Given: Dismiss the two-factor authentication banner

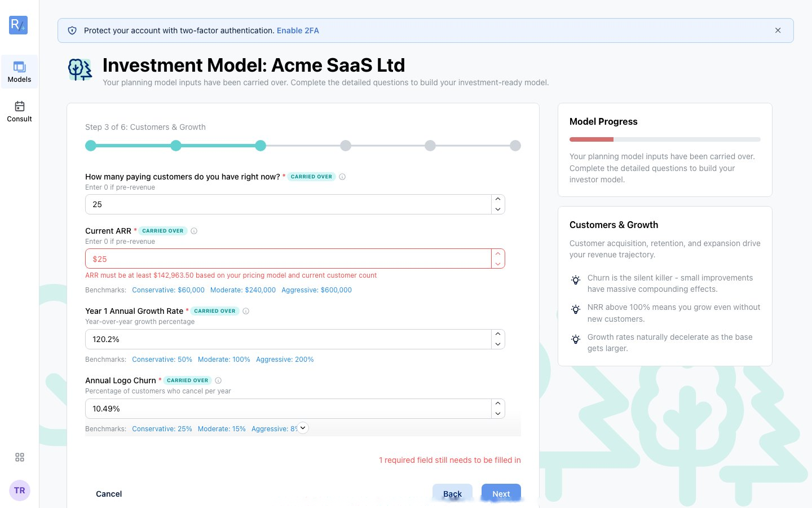Looking at the screenshot, I should tap(778, 30).
